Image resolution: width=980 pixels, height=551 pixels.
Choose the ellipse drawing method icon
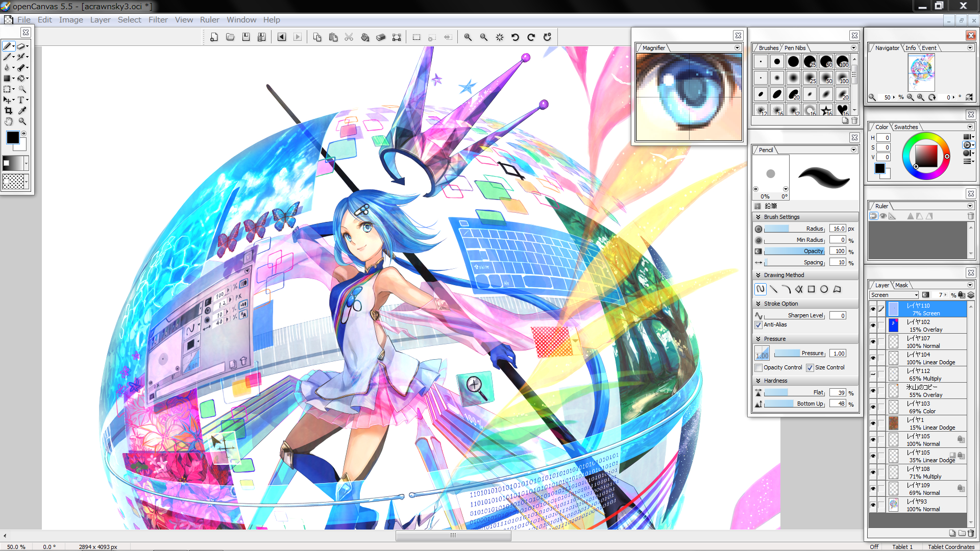coord(824,289)
